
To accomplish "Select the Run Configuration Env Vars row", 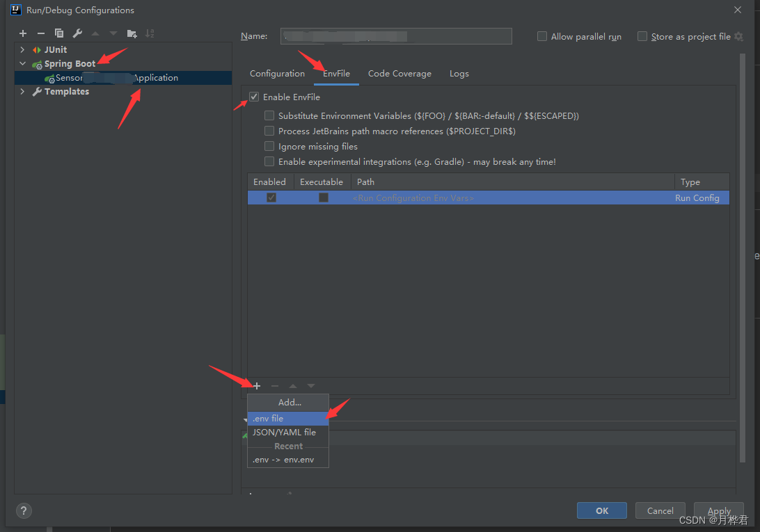I will click(x=488, y=198).
